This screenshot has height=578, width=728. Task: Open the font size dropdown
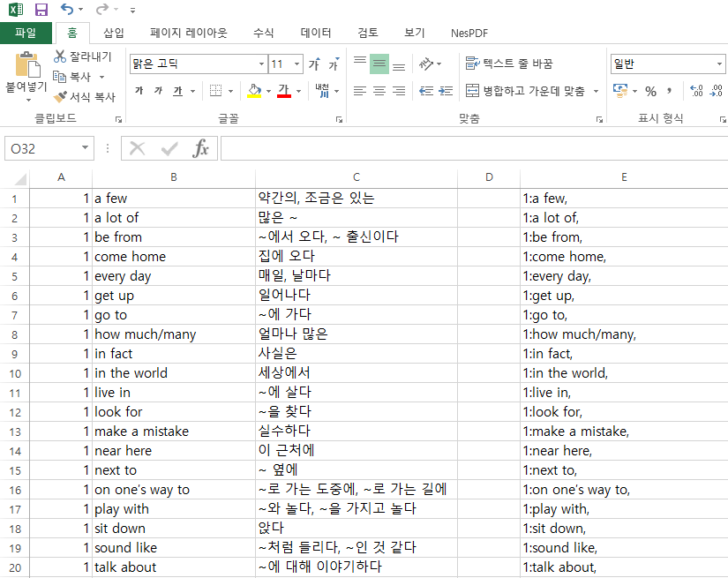297,64
